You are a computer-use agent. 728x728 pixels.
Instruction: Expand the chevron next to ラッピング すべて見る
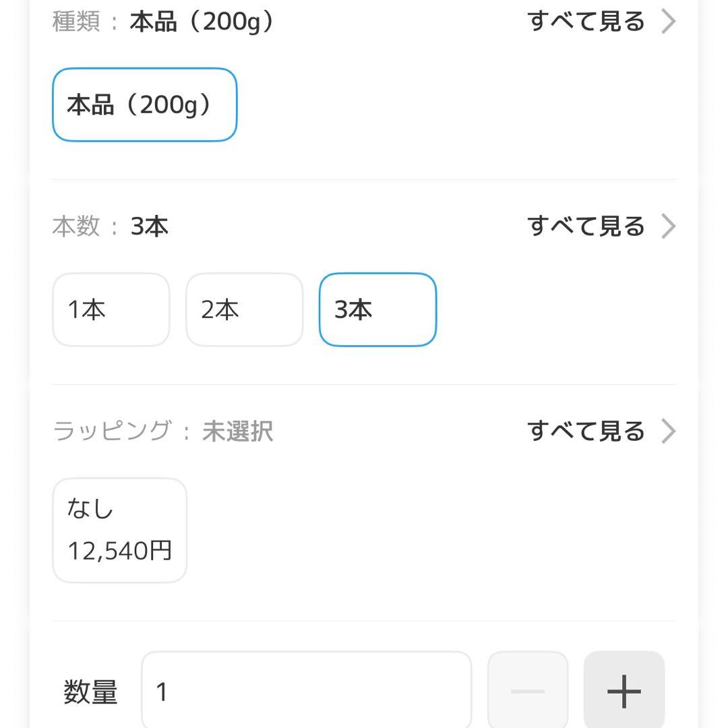(669, 431)
